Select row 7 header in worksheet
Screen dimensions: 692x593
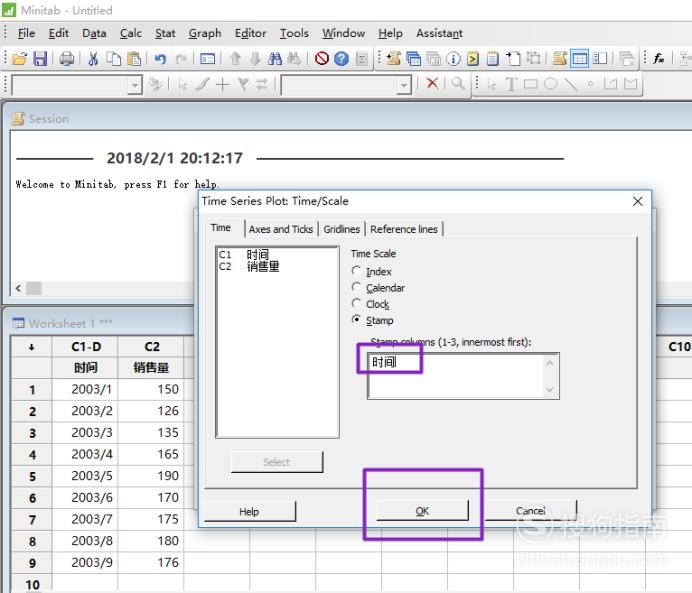click(32, 519)
